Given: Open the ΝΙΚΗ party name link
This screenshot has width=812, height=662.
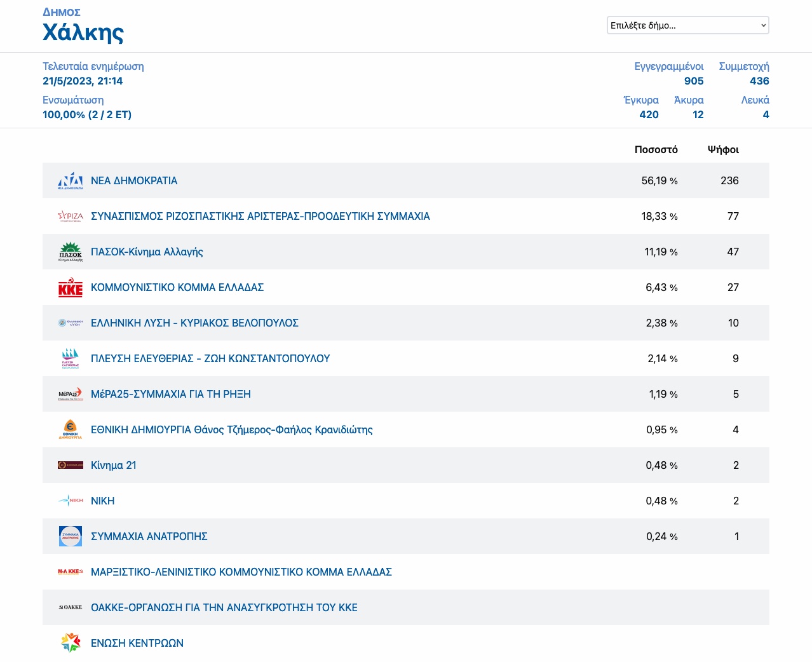Looking at the screenshot, I should point(103,501).
